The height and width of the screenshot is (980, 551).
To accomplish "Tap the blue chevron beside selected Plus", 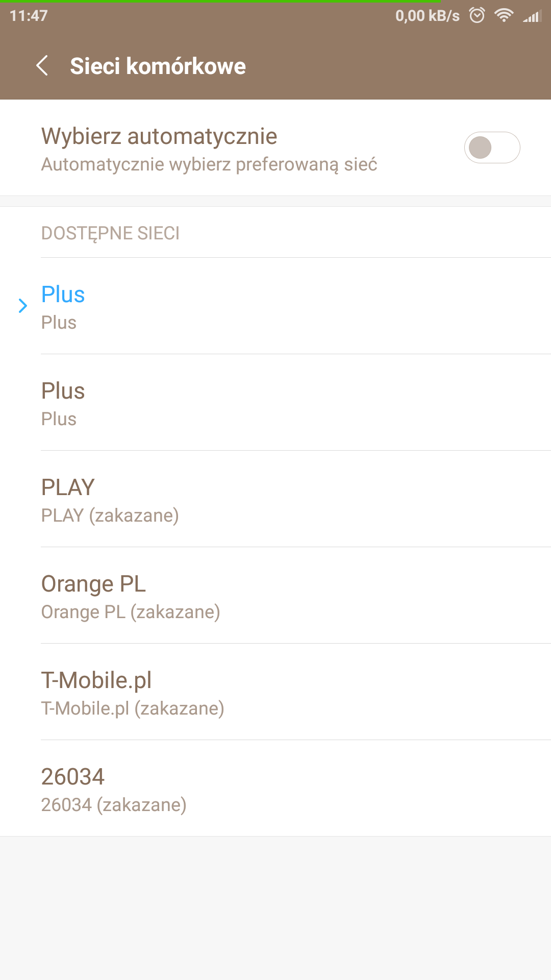I will [x=23, y=306].
